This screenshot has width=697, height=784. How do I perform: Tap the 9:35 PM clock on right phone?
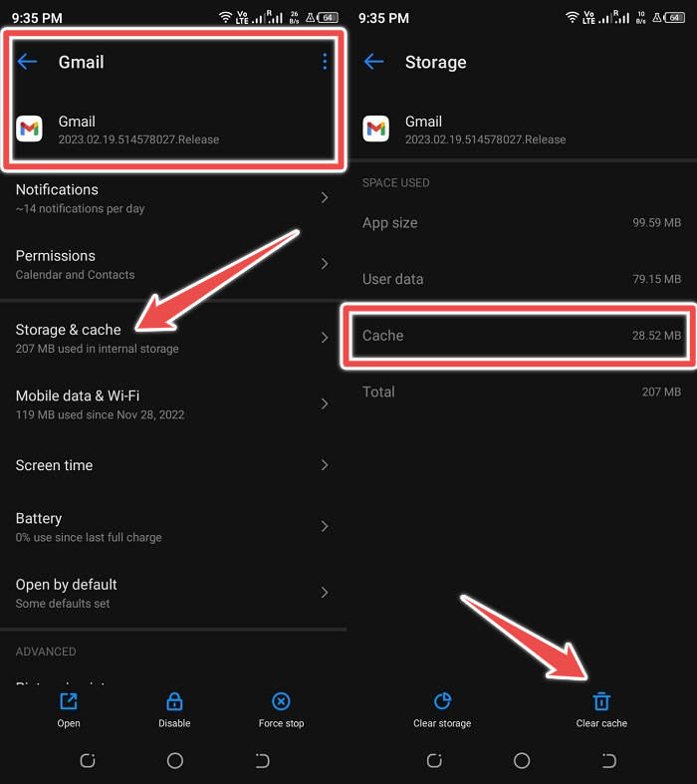(383, 18)
